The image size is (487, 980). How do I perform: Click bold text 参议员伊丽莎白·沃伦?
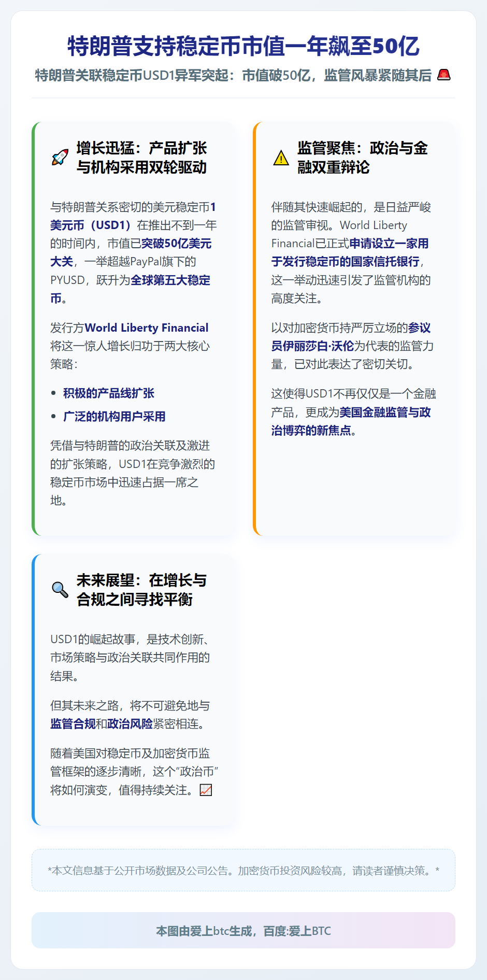[x=351, y=337]
